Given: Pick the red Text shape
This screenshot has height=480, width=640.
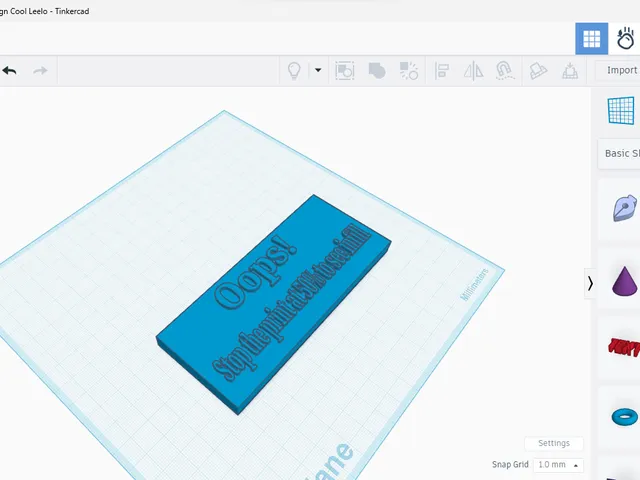Looking at the screenshot, I should 624,347.
